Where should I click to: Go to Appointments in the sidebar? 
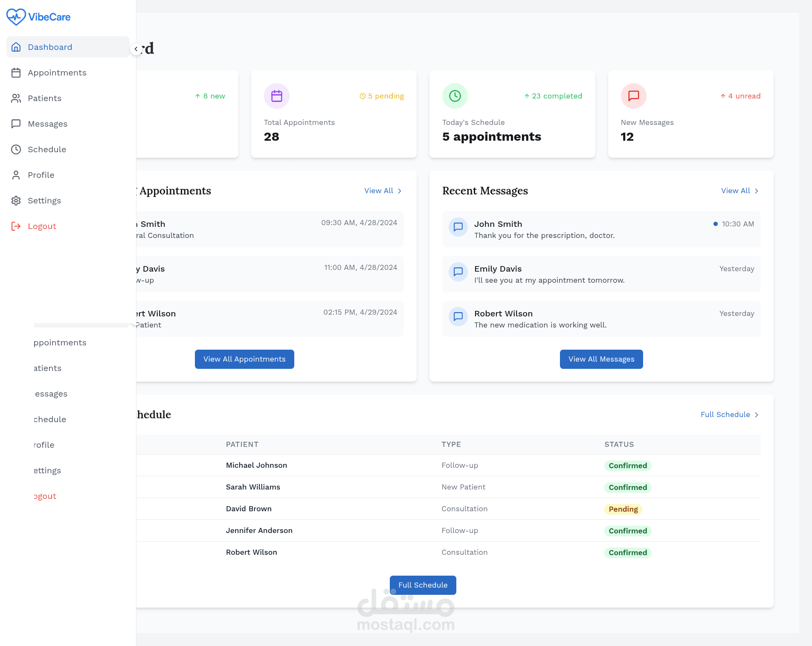(x=68, y=72)
